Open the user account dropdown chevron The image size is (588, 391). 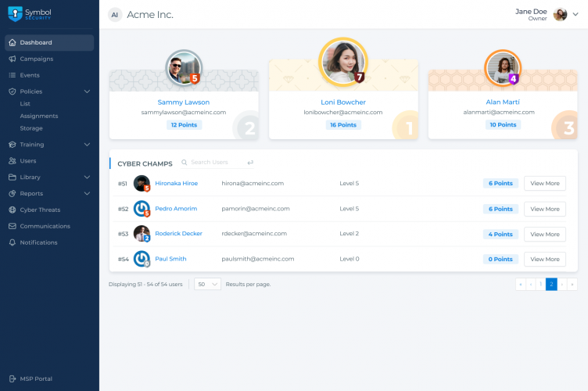(x=575, y=15)
